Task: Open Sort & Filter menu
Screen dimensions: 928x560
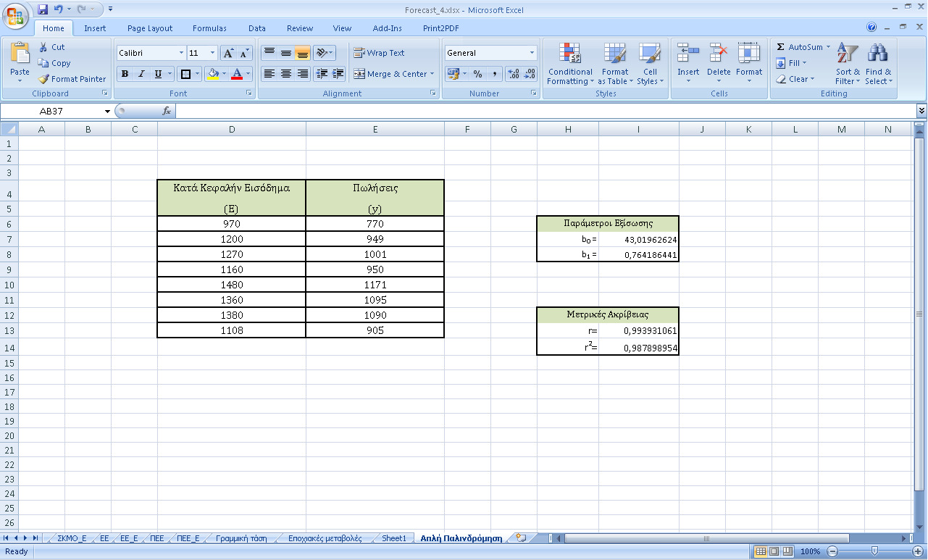Action: click(848, 64)
